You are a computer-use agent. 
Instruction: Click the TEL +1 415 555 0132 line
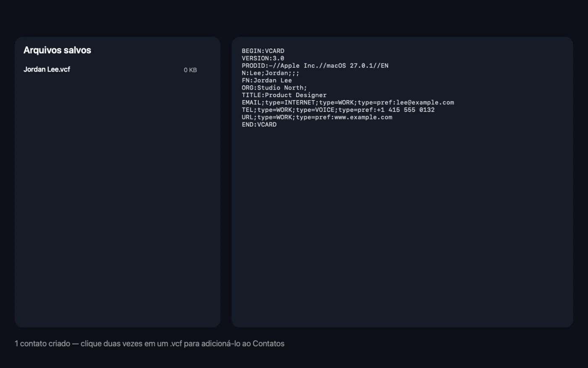(338, 110)
